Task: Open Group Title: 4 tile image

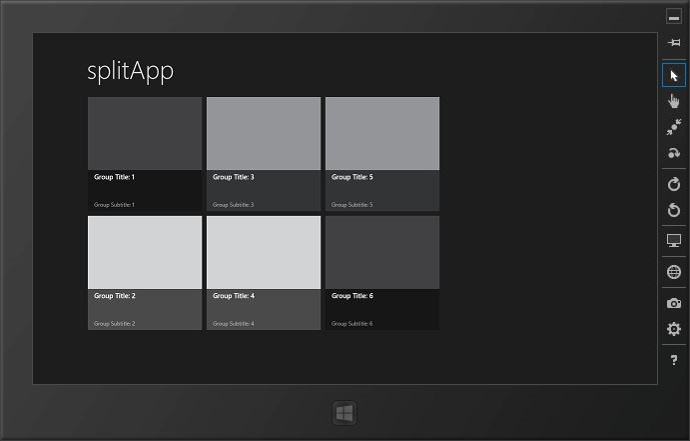Action: (x=264, y=252)
